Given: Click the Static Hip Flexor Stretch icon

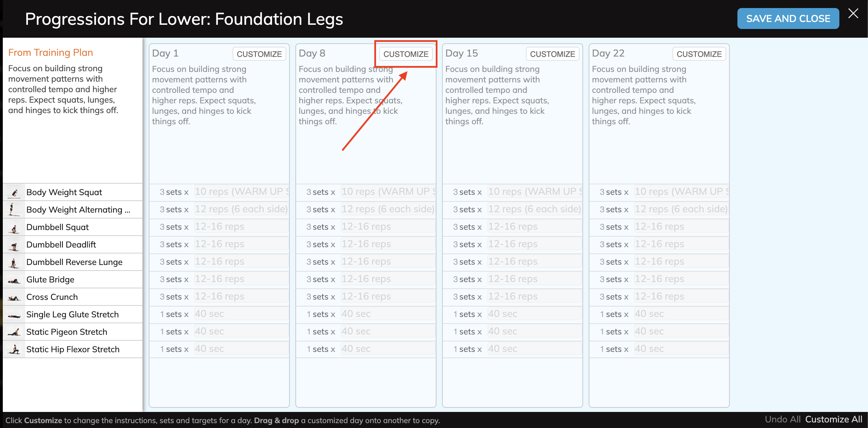Looking at the screenshot, I should point(14,349).
